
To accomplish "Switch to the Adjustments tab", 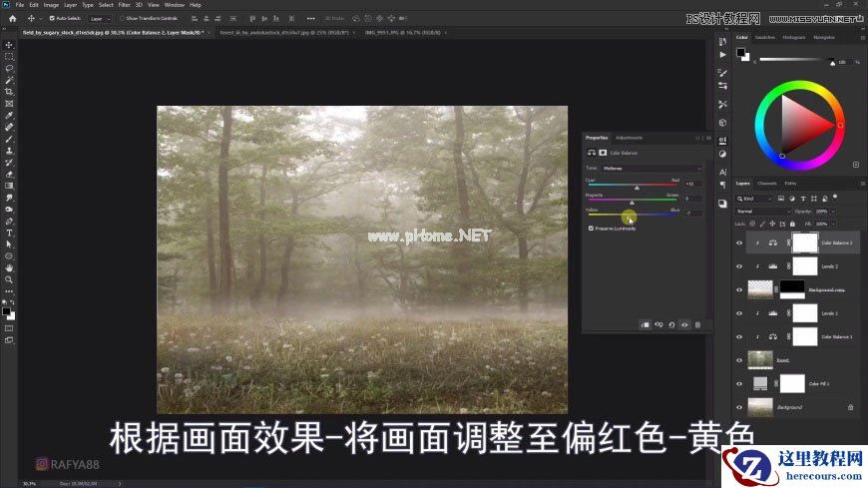I will point(629,138).
